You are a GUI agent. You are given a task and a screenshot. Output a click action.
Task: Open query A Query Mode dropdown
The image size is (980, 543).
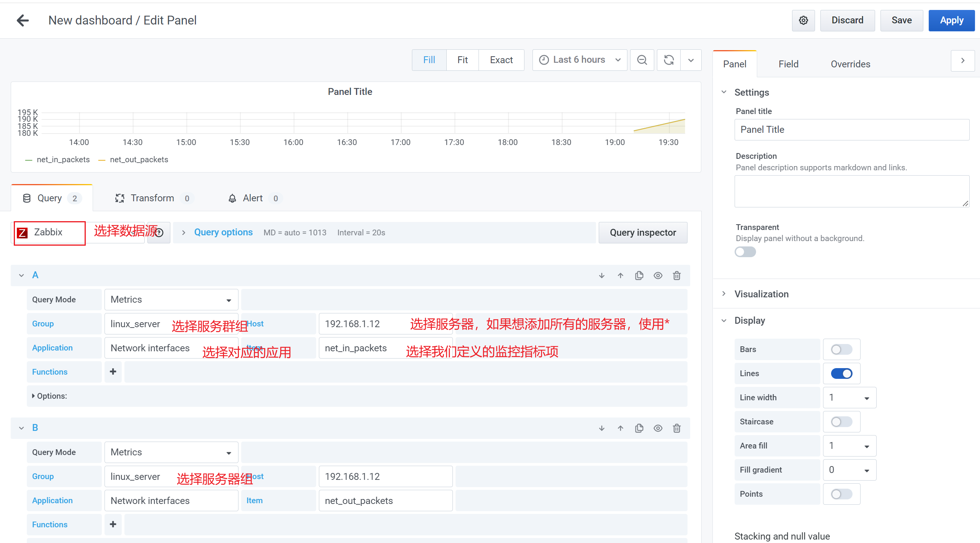(x=171, y=300)
